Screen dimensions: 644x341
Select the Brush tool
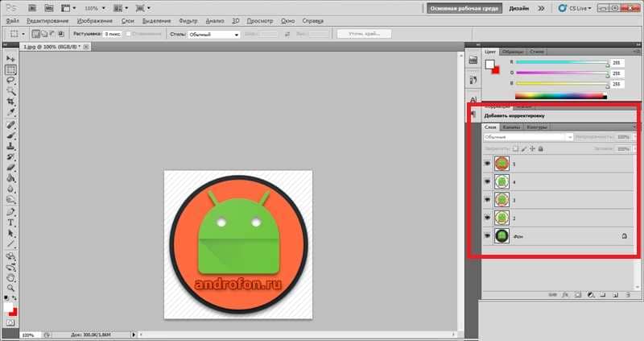10,135
